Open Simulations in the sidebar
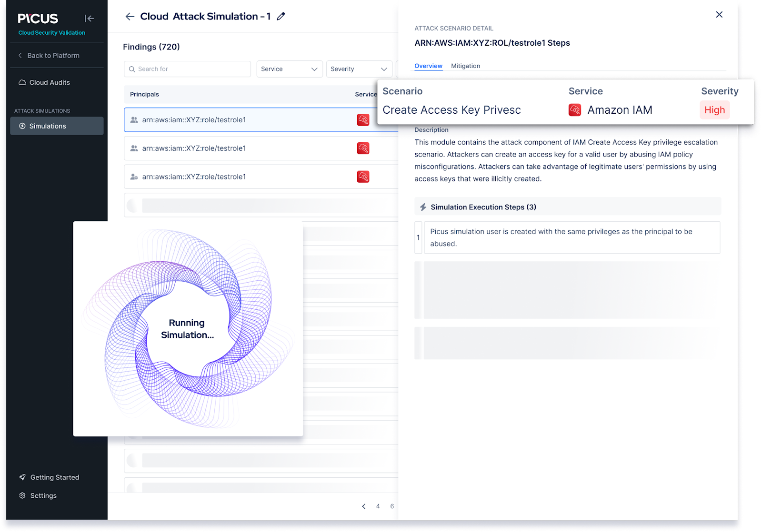Viewport: 762px width, 532px height. tap(48, 126)
